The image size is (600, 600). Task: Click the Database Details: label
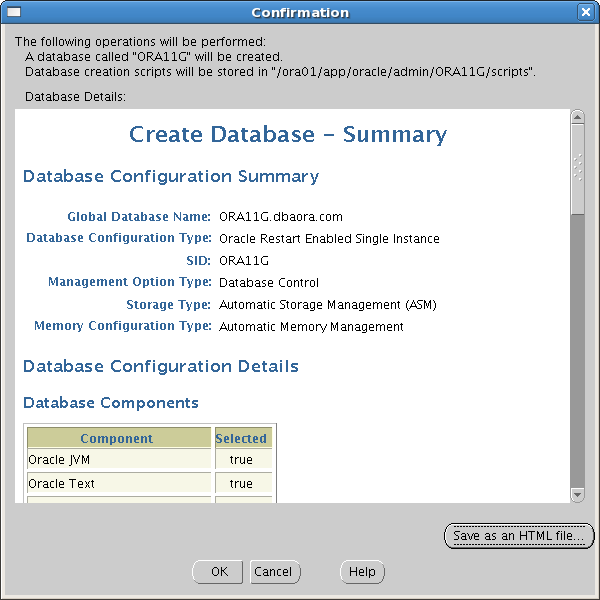click(75, 97)
